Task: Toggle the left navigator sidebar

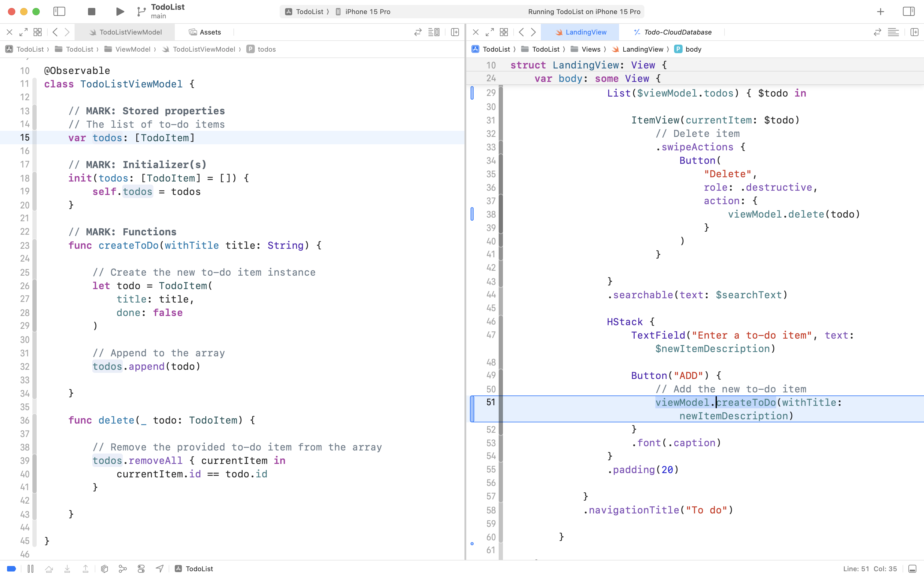Action: (x=59, y=11)
